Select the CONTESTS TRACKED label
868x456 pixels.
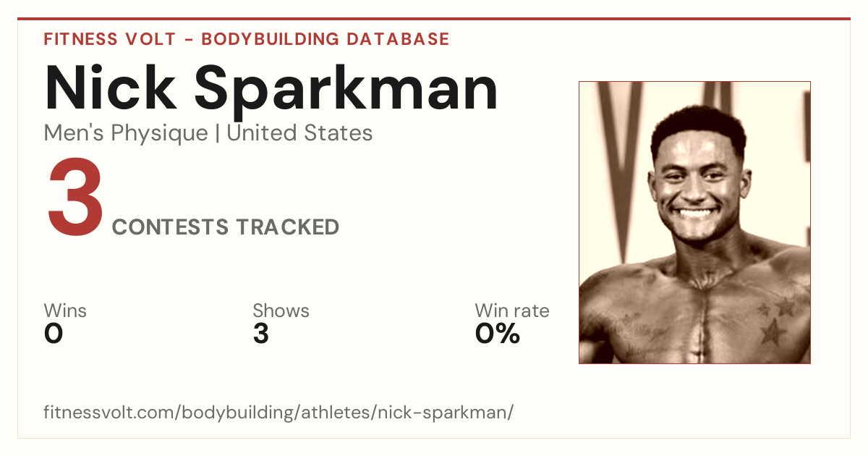(x=226, y=227)
